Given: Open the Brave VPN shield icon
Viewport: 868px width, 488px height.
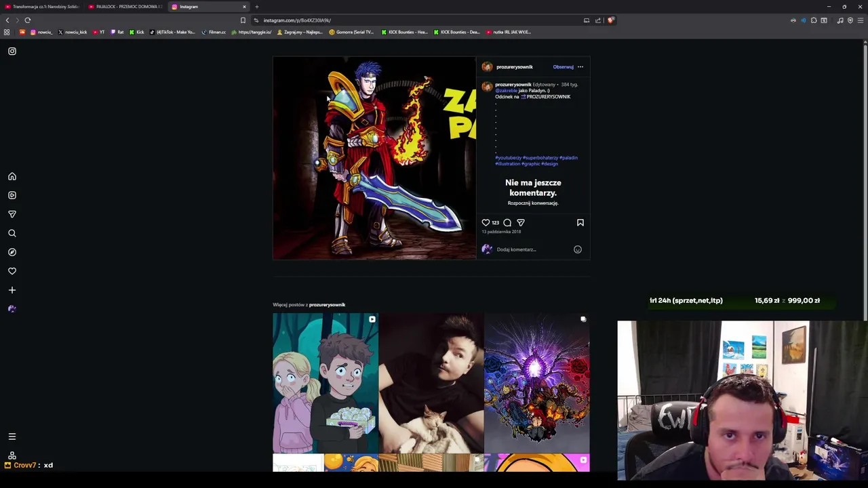Looking at the screenshot, I should pos(850,20).
